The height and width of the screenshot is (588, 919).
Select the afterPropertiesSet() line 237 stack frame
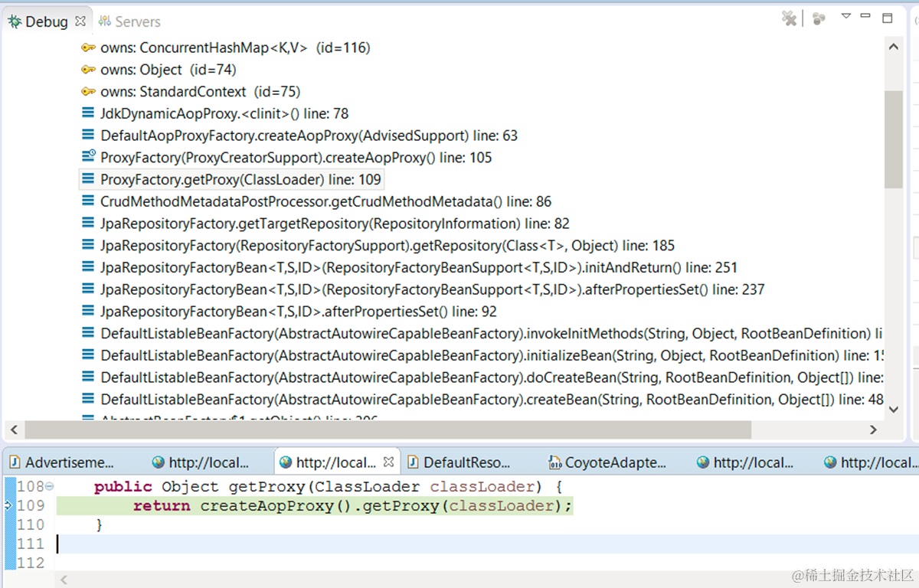[432, 289]
